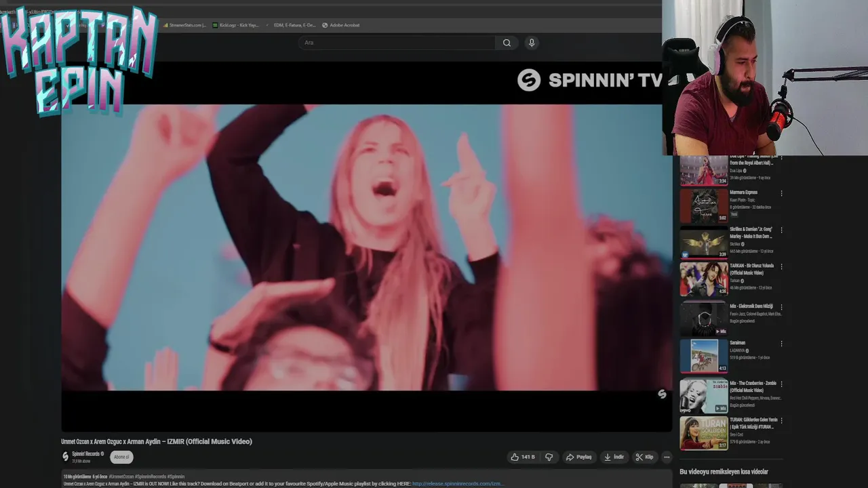Open Mix - The Cranberries Zombie thumbnail
Screen dimensions: 868x488
coord(704,396)
